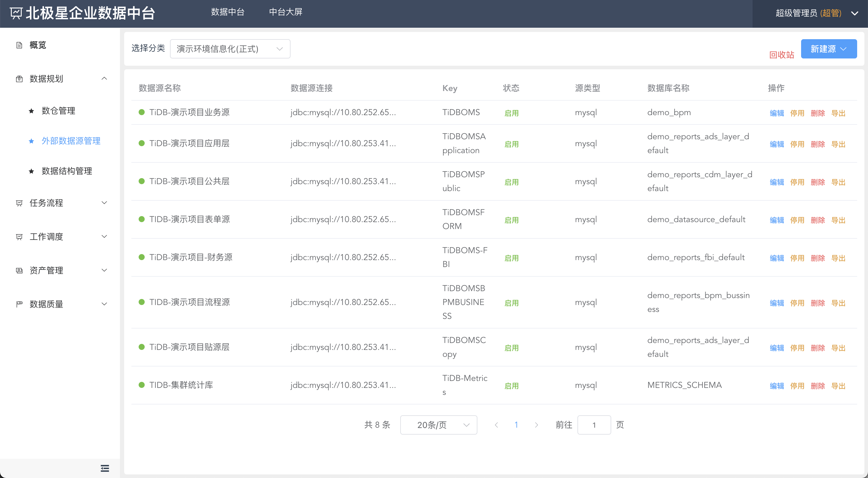Click the star icon beside 数据结构管理
This screenshot has width=868, height=478.
pos(31,171)
